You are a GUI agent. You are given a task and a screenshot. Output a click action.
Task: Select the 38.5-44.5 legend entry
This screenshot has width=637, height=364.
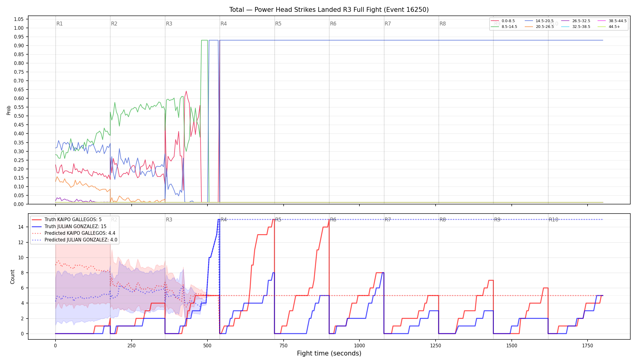[612, 21]
